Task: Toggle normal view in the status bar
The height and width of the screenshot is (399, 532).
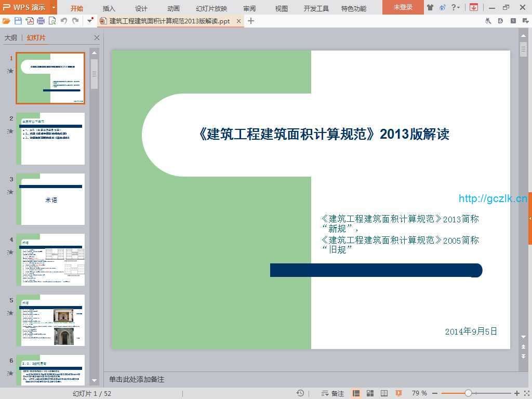Action: point(356,393)
